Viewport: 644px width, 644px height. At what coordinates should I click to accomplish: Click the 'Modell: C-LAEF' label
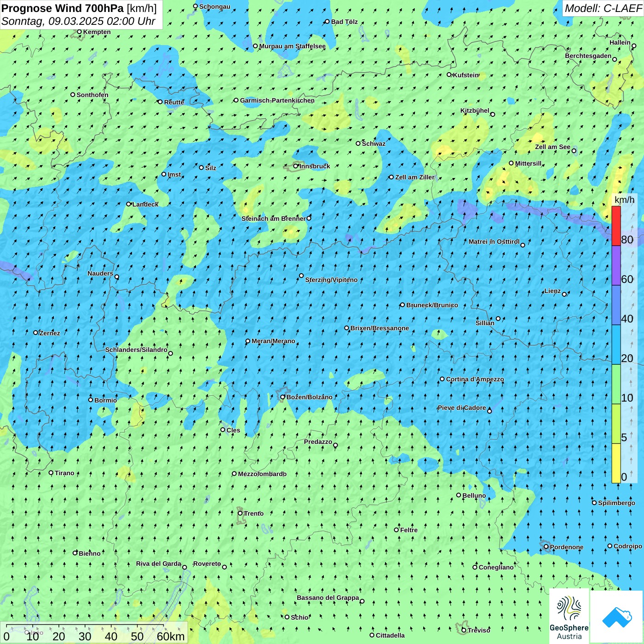point(603,8)
